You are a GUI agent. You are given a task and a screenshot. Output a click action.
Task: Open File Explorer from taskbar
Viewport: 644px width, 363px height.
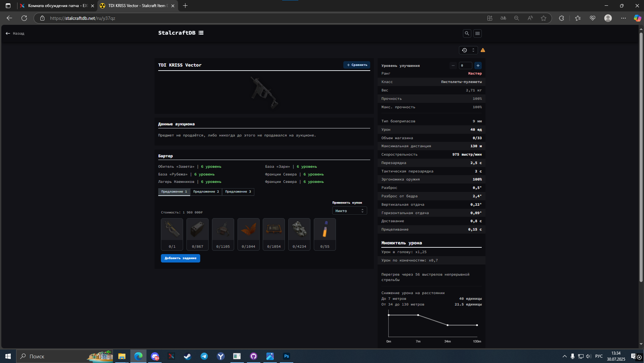(x=122, y=356)
